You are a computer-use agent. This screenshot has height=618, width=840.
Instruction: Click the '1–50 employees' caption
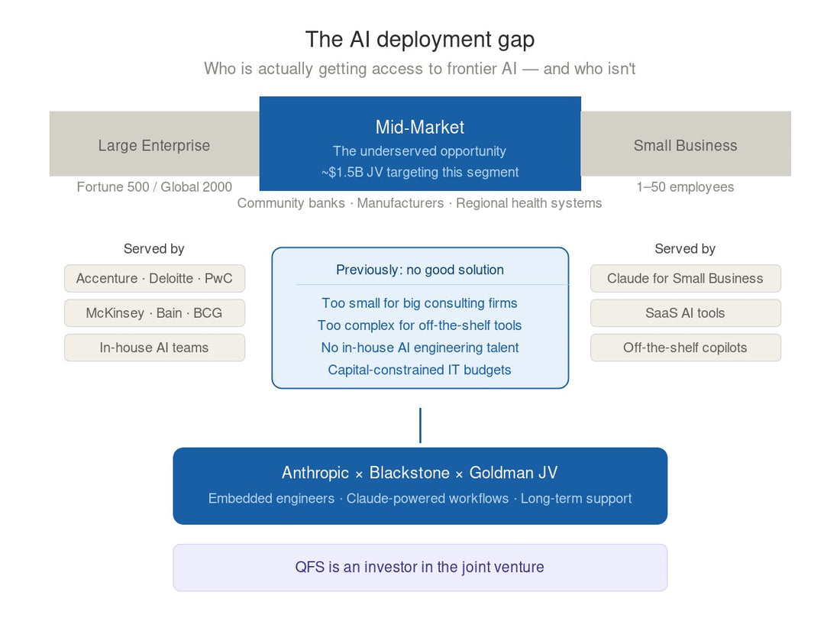685,187
